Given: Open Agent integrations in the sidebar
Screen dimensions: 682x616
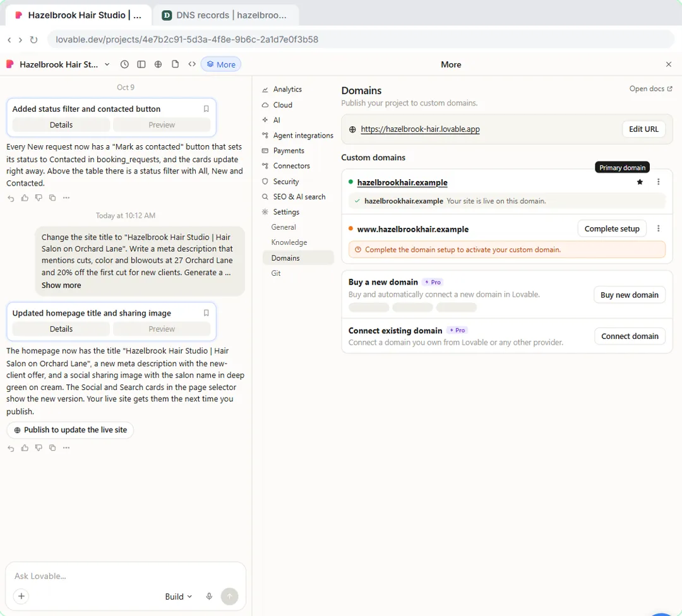Looking at the screenshot, I should 298,136.
